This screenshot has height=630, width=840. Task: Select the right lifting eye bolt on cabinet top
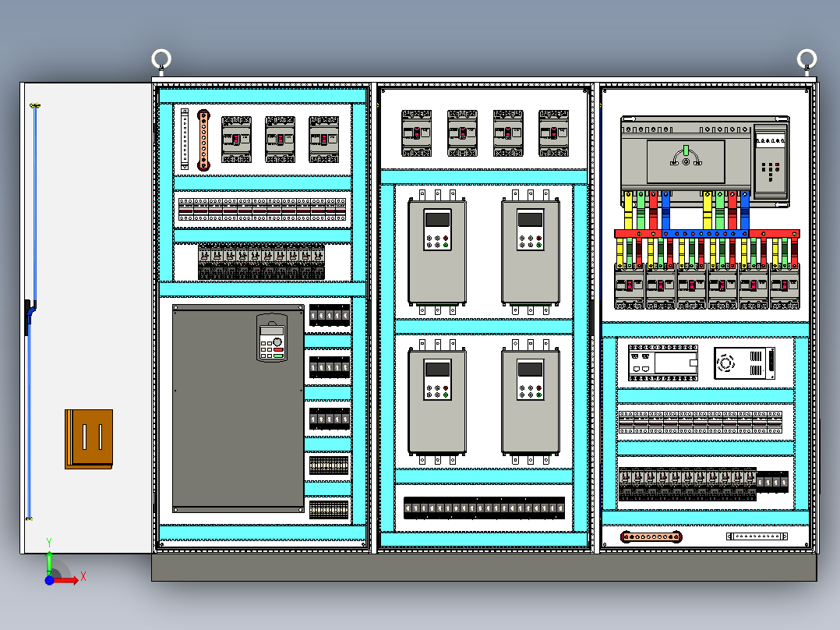(806, 61)
